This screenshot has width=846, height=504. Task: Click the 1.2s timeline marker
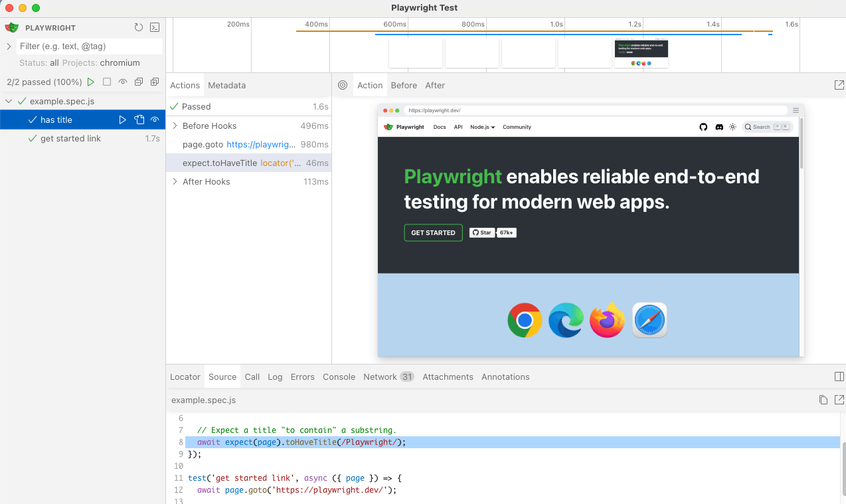[635, 24]
